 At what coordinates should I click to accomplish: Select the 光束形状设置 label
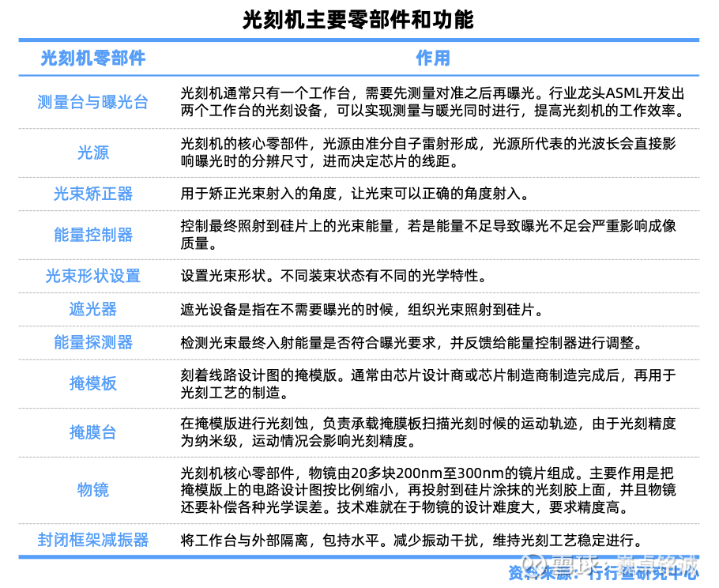[93, 276]
